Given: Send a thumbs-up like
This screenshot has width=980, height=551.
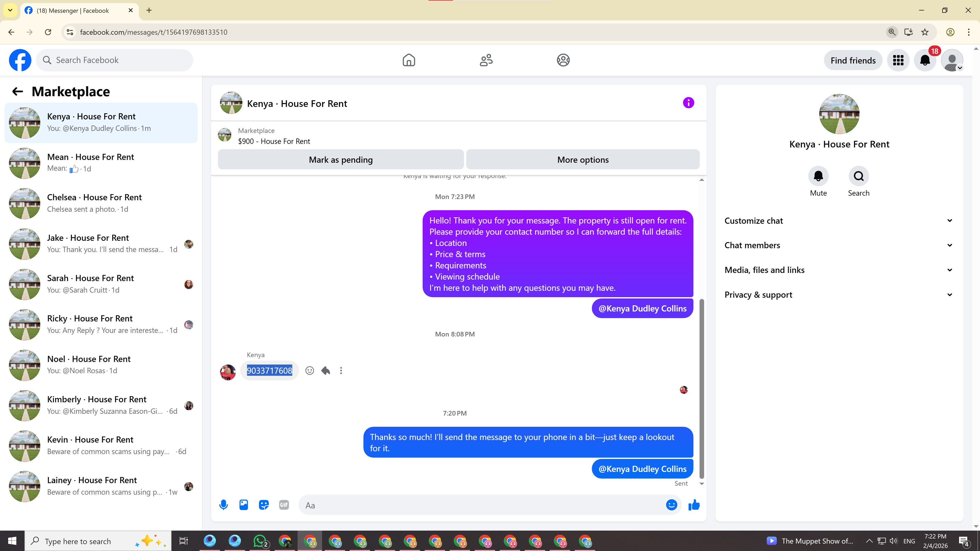Looking at the screenshot, I should [694, 505].
